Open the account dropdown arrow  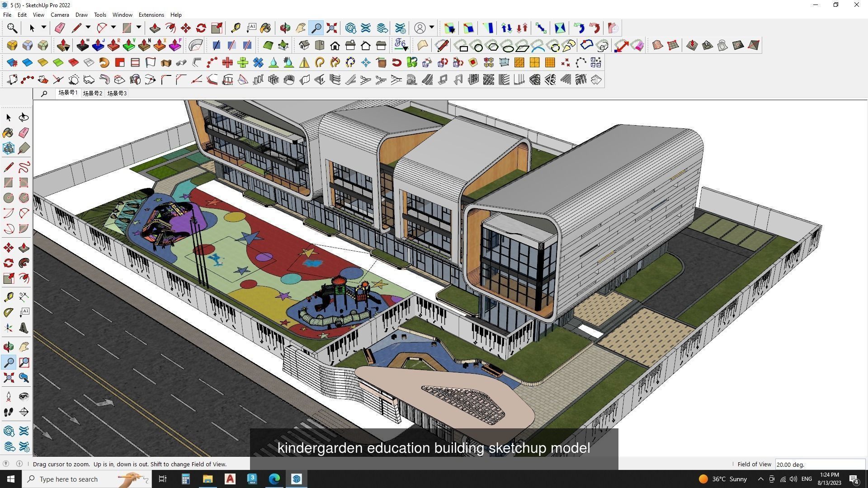click(x=432, y=28)
